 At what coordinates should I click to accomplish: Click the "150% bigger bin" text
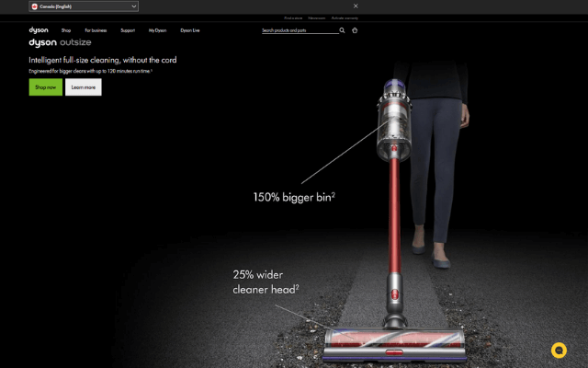(x=294, y=197)
